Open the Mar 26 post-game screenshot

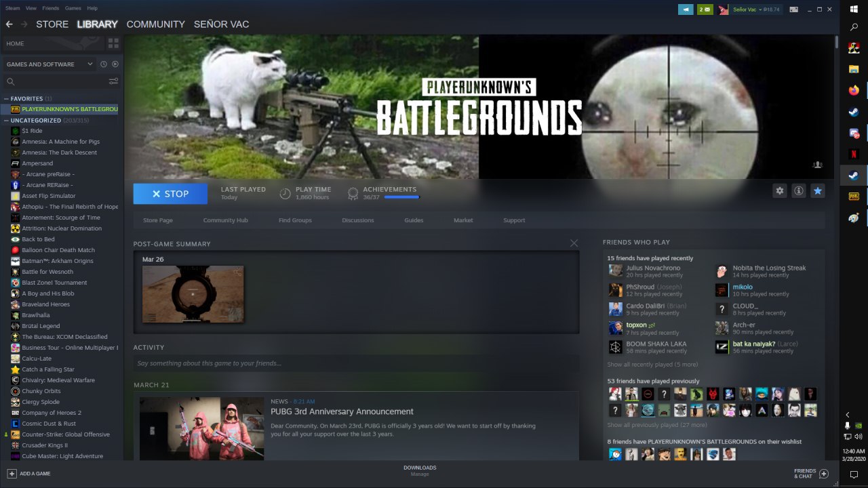point(193,294)
